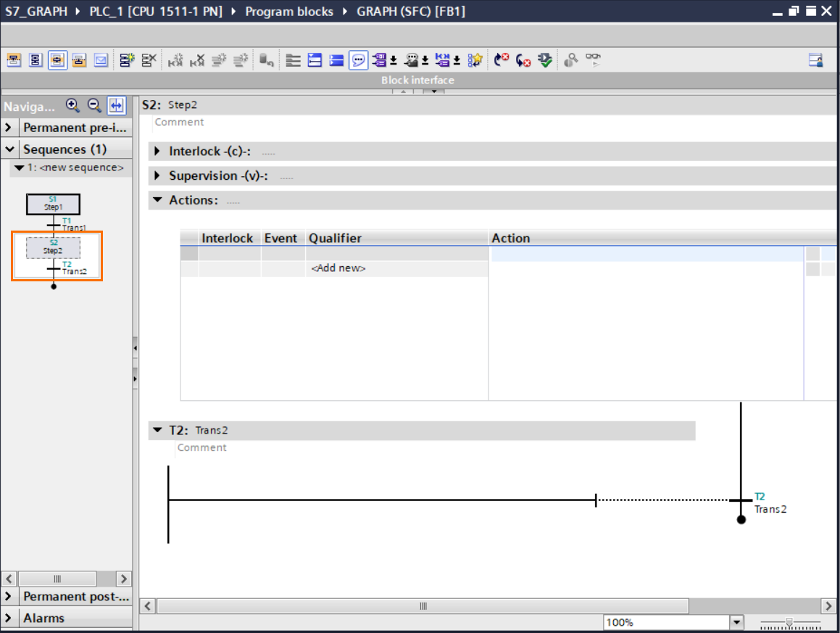Select the Single step view icon

click(x=57, y=60)
